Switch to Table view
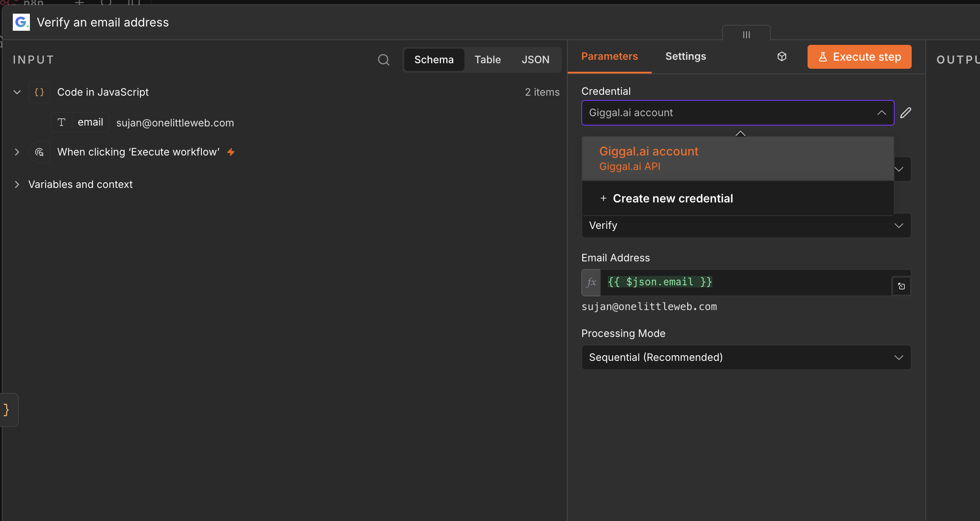980x521 pixels. (488, 60)
